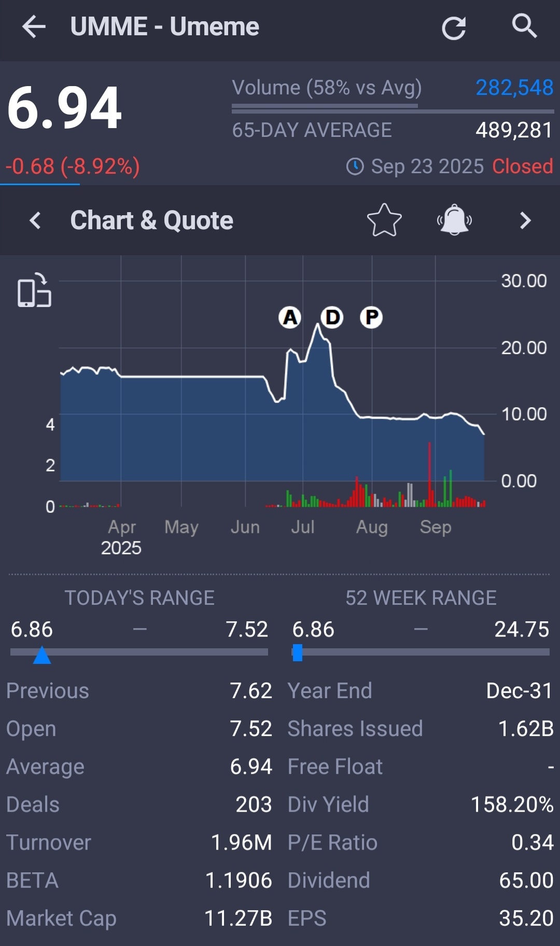The image size is (560, 946).
Task: Tap the 52 Week Range slider marker
Action: pyautogui.click(x=297, y=653)
